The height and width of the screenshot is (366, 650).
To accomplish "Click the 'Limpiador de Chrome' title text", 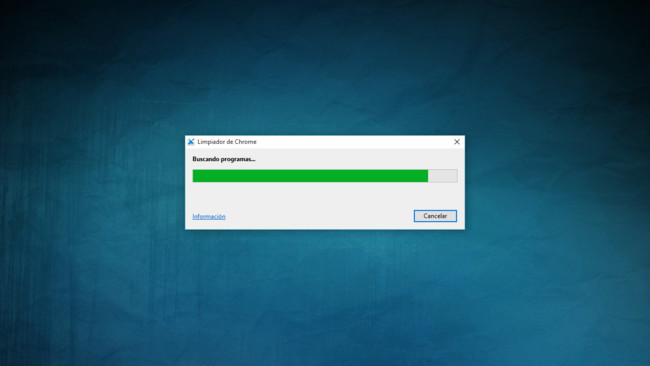I will tap(227, 142).
